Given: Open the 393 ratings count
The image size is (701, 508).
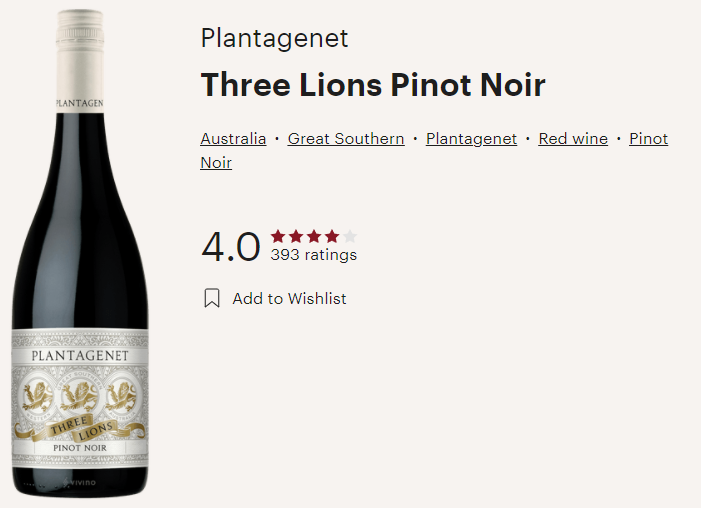Looking at the screenshot, I should (313, 255).
